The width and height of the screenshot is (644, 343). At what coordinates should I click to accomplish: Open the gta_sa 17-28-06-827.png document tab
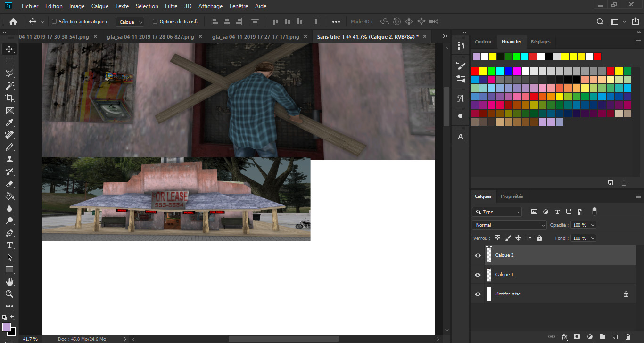point(151,37)
